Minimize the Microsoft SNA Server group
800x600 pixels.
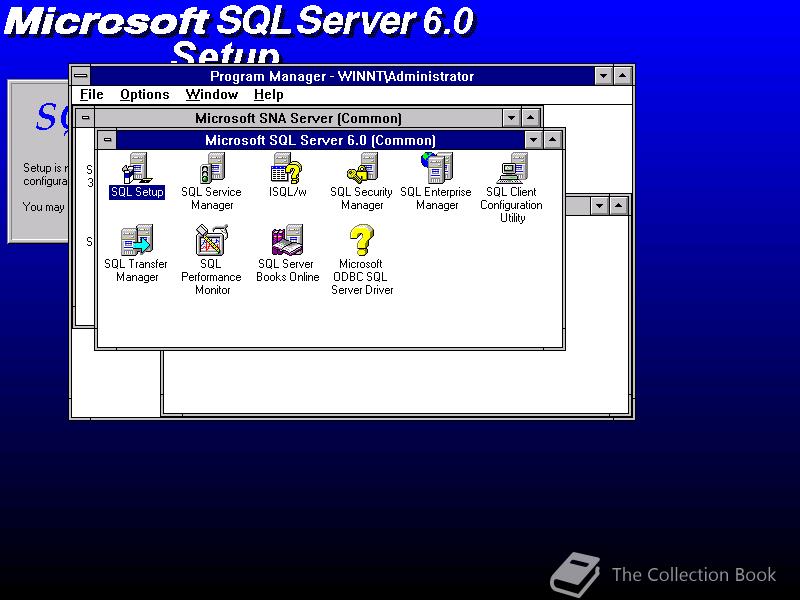pos(511,118)
